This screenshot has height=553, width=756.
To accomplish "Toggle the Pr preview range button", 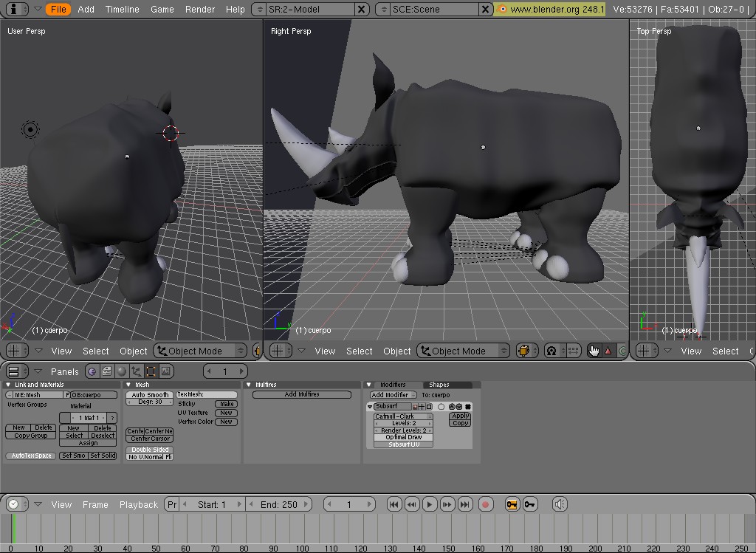I will [x=171, y=504].
